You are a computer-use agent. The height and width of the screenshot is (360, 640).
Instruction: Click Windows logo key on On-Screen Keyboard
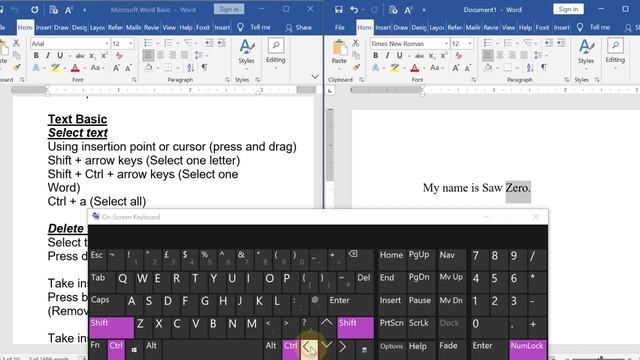(x=134, y=350)
